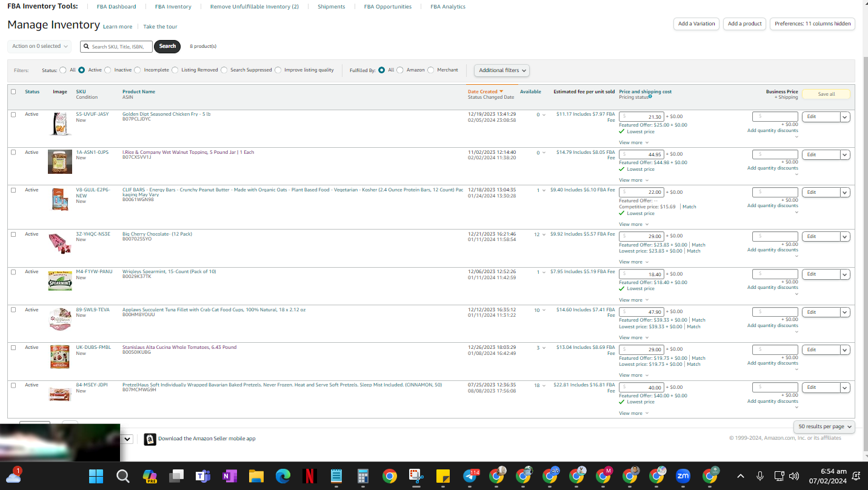
Task: Open Netflix app in taskbar
Action: pos(310,476)
